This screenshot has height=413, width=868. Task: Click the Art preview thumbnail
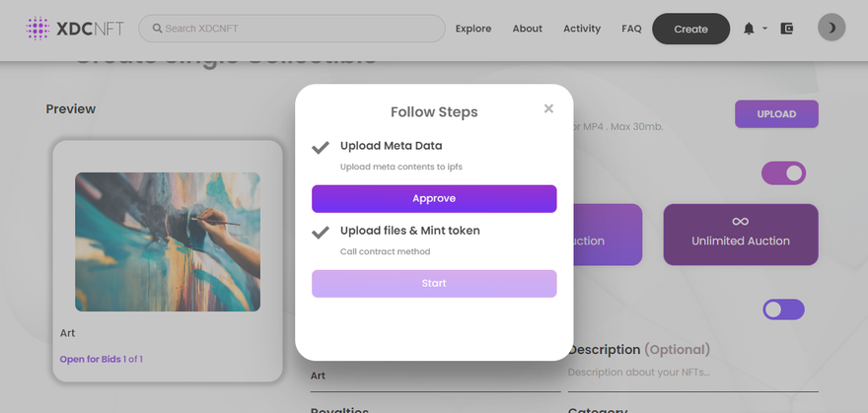[168, 241]
